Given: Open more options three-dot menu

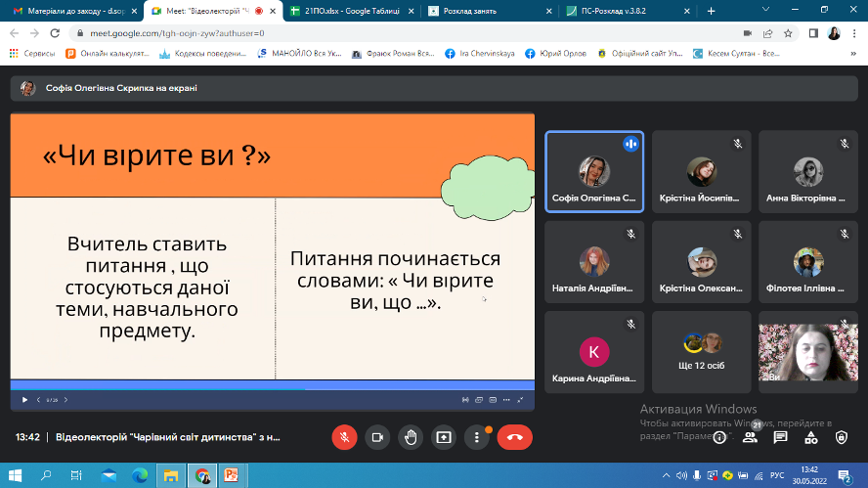Looking at the screenshot, I should click(477, 437).
